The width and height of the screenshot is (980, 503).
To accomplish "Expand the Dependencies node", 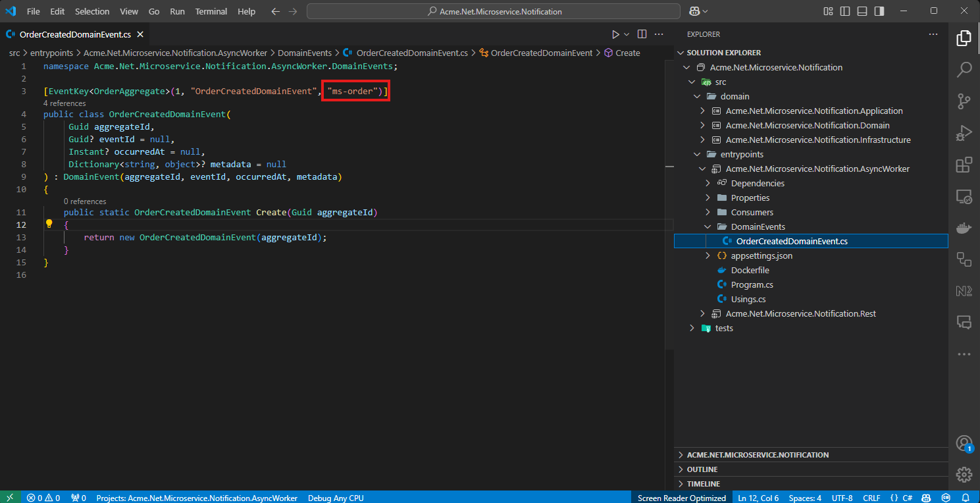I will pos(708,183).
